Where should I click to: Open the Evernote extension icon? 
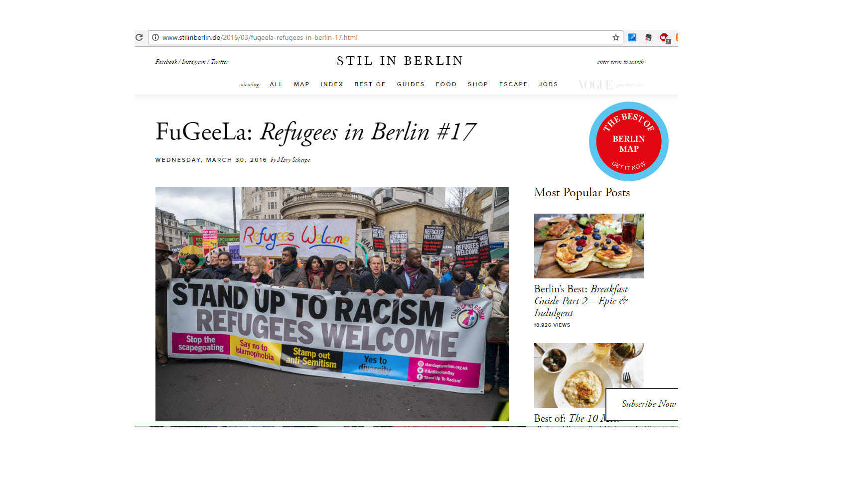pyautogui.click(x=648, y=37)
